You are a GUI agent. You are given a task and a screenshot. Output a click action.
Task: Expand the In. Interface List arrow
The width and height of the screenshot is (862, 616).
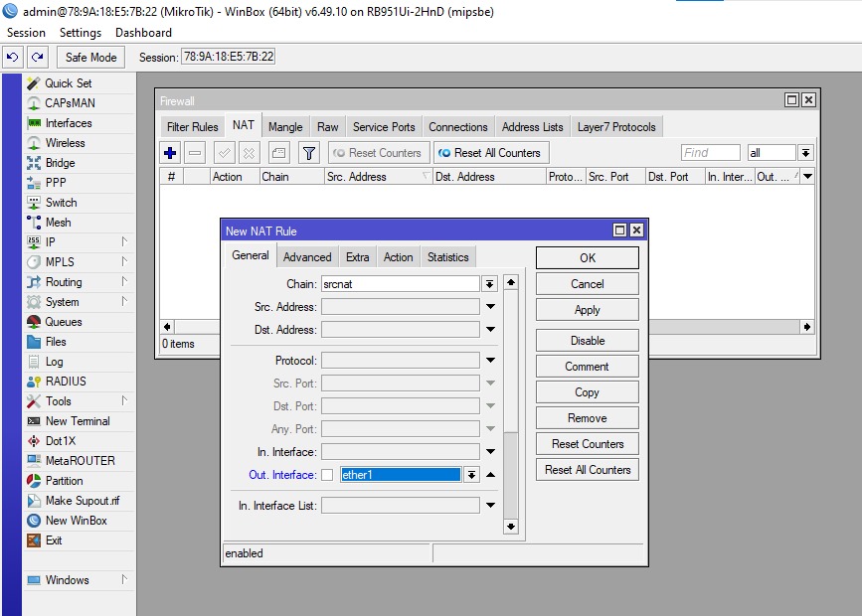[490, 505]
